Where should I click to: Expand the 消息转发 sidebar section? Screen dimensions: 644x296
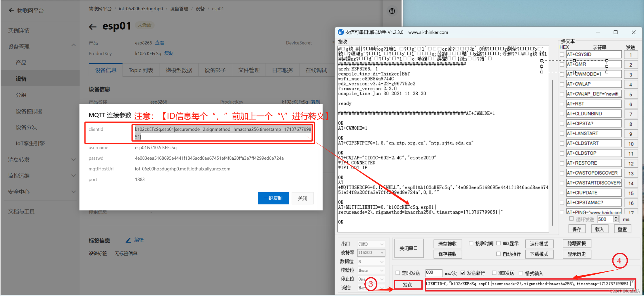coord(74,159)
